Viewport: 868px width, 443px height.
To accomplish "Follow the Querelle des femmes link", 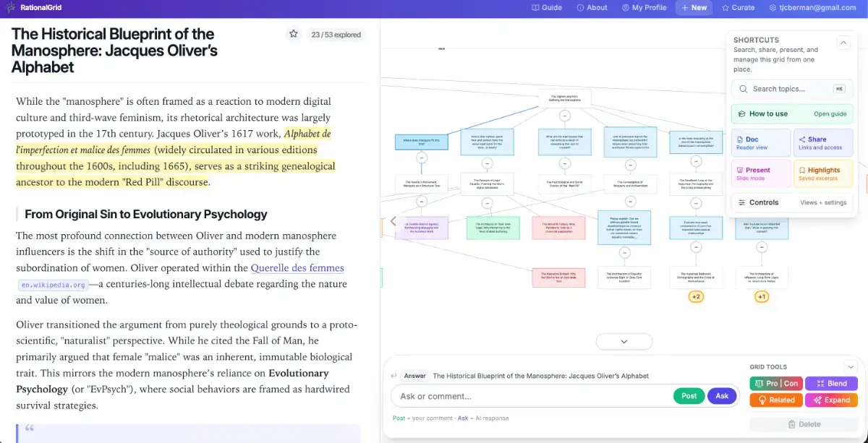I will (297, 267).
